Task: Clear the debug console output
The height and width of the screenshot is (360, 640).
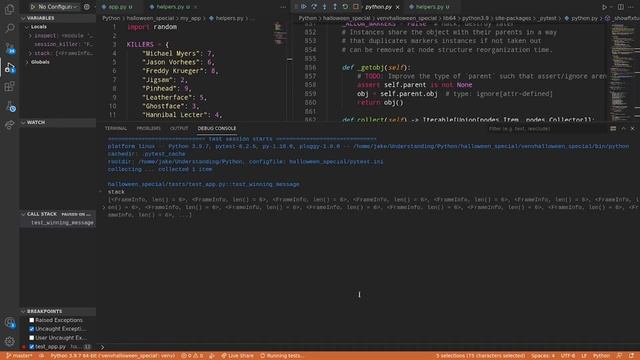Action: coord(613,129)
